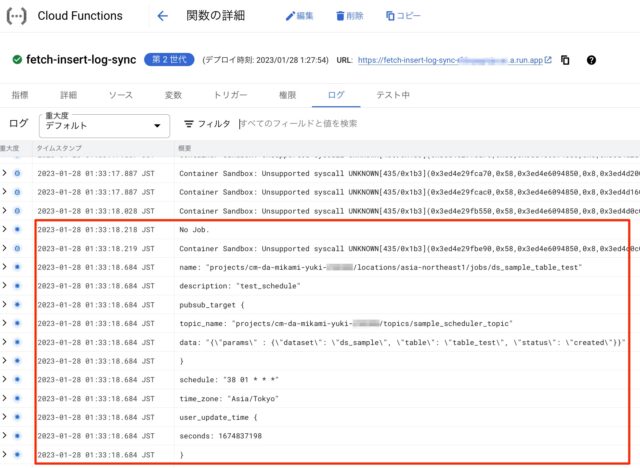This screenshot has height=468, width=640.
Task: Click the green status check icon
Action: coord(17,60)
